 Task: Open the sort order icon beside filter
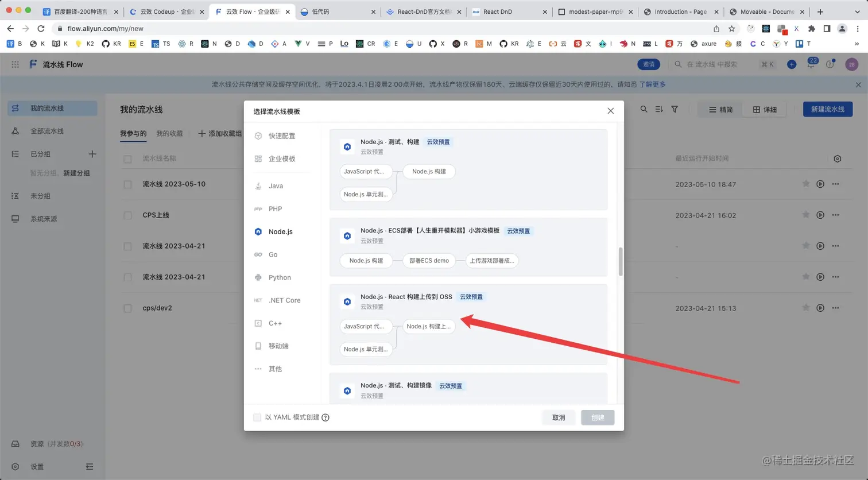click(659, 109)
